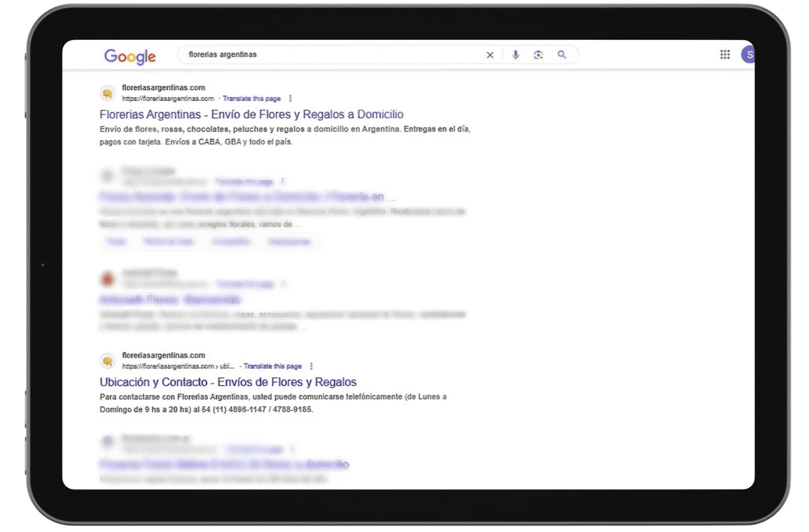The width and height of the screenshot is (809, 532).
Task: Select the snippet starting 'Para contactarse con Florerias Argentinas'
Action: click(273, 403)
